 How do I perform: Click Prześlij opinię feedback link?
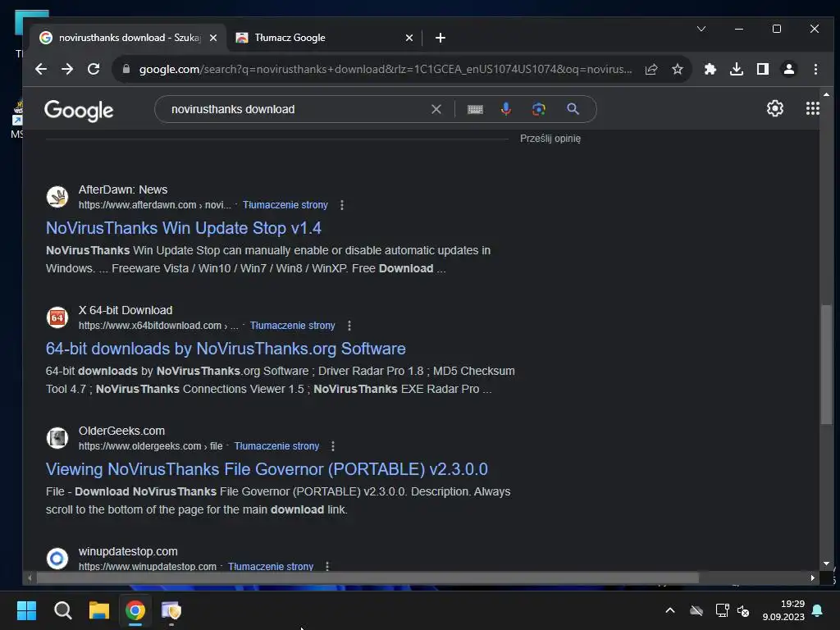coord(550,139)
